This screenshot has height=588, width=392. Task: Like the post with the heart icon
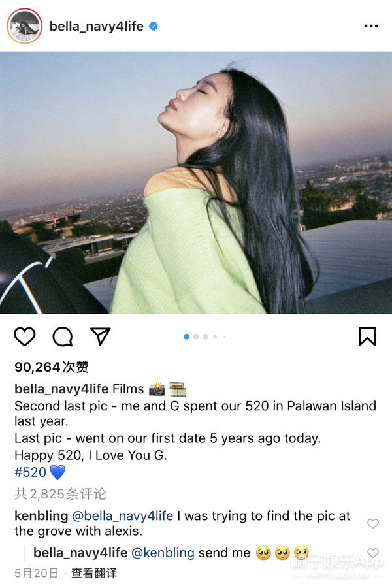(25, 336)
